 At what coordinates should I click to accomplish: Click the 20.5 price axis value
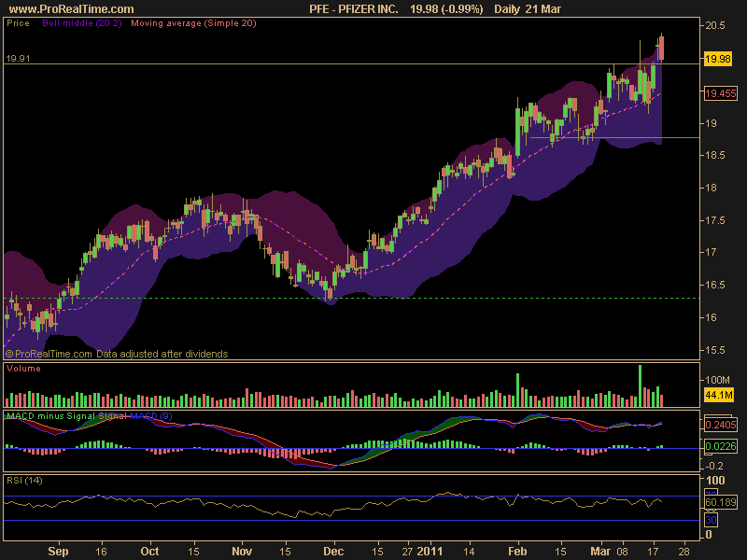715,25
